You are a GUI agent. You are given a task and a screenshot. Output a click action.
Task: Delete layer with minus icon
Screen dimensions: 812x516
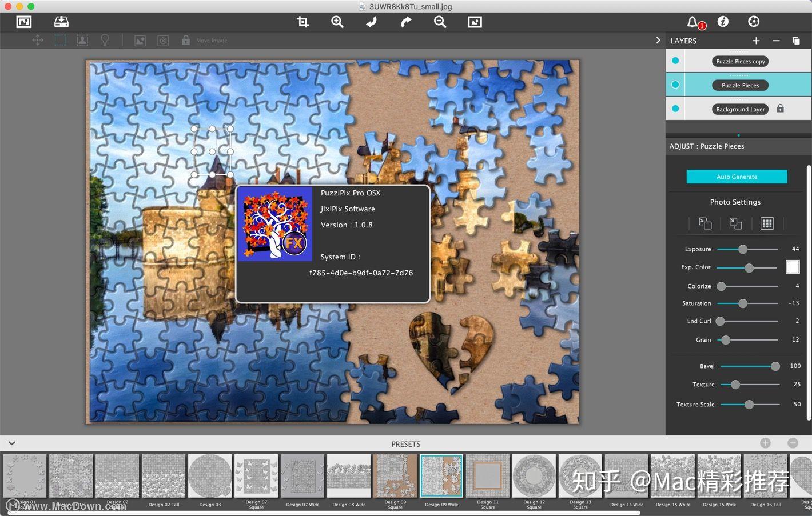coord(776,41)
